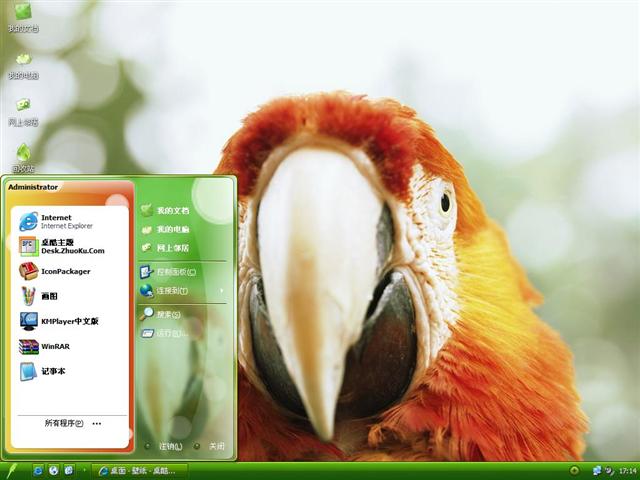
Task: Click the globe quick launch icon
Action: tap(53, 471)
